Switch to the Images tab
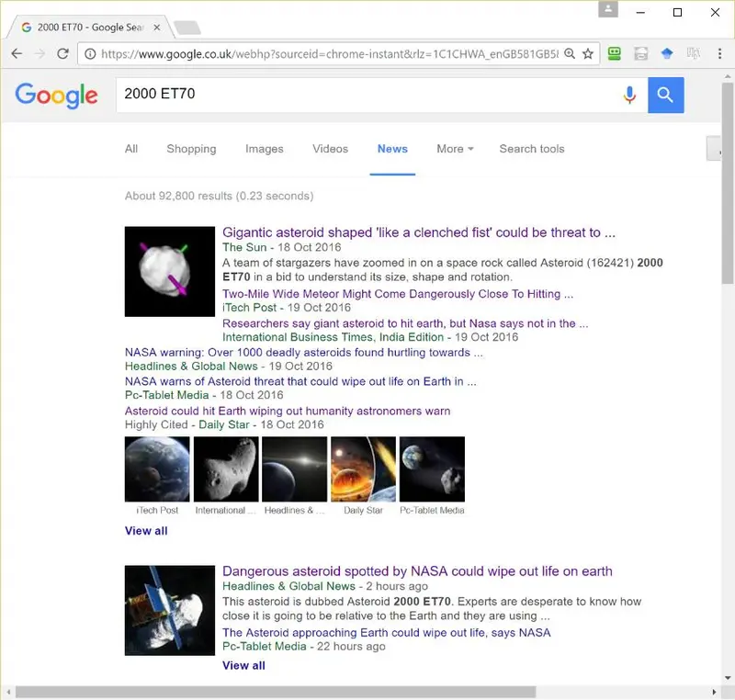Screen dimensions: 735x700 click(x=265, y=149)
